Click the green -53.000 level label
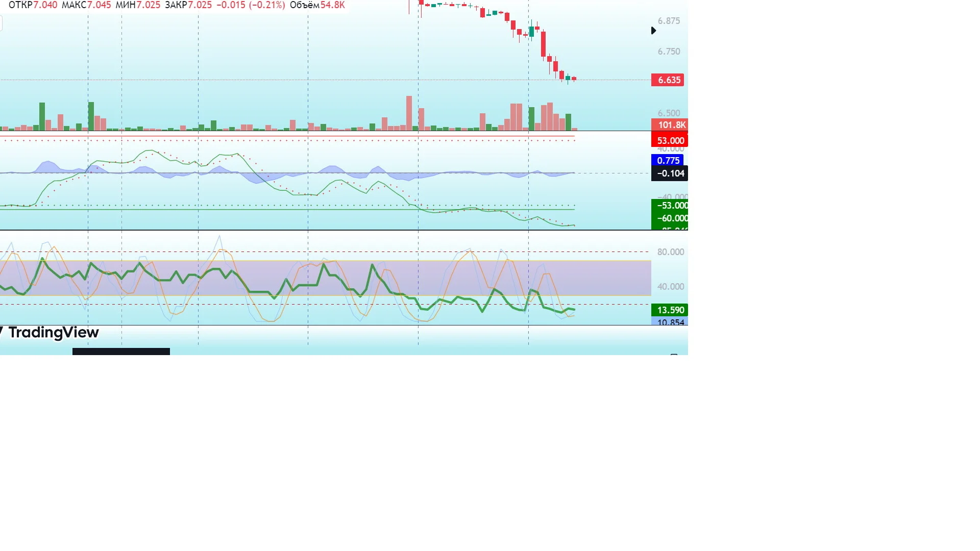The width and height of the screenshot is (980, 551). pos(670,206)
